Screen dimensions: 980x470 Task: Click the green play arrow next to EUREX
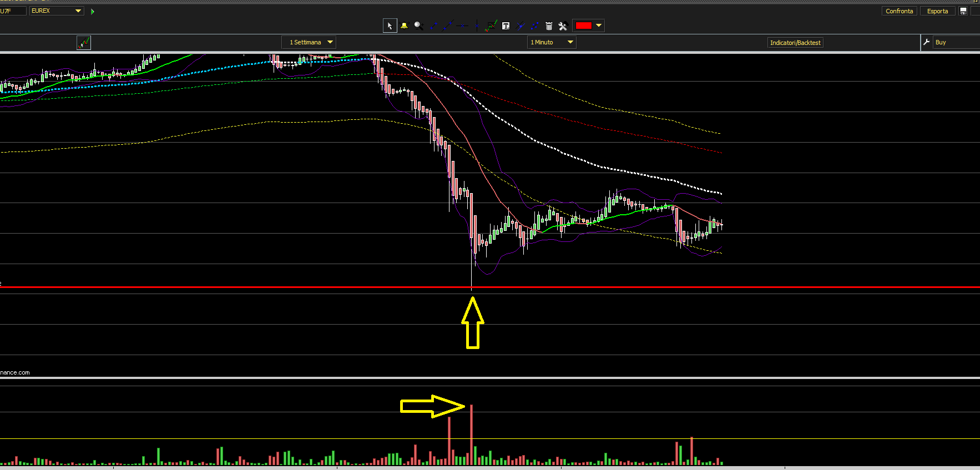(93, 11)
